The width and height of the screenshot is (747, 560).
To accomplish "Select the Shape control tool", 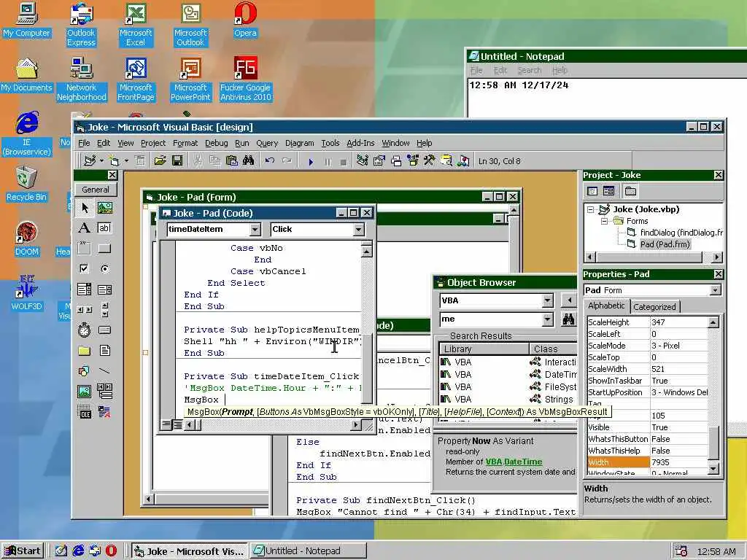I will click(x=85, y=370).
